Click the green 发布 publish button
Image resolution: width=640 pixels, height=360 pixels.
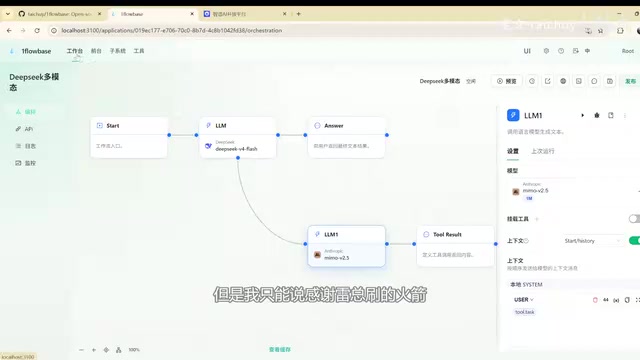[630, 81]
